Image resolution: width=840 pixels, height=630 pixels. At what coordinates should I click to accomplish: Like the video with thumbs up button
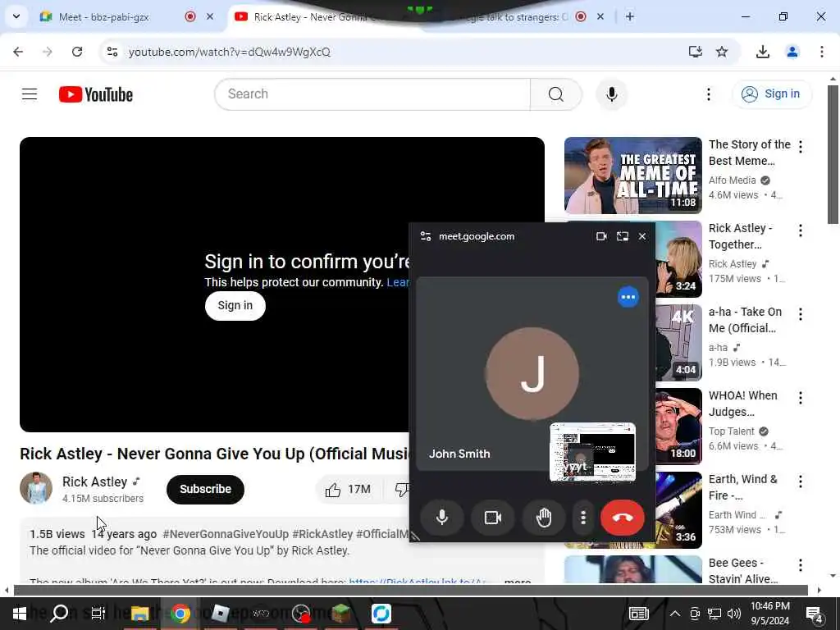[348, 489]
